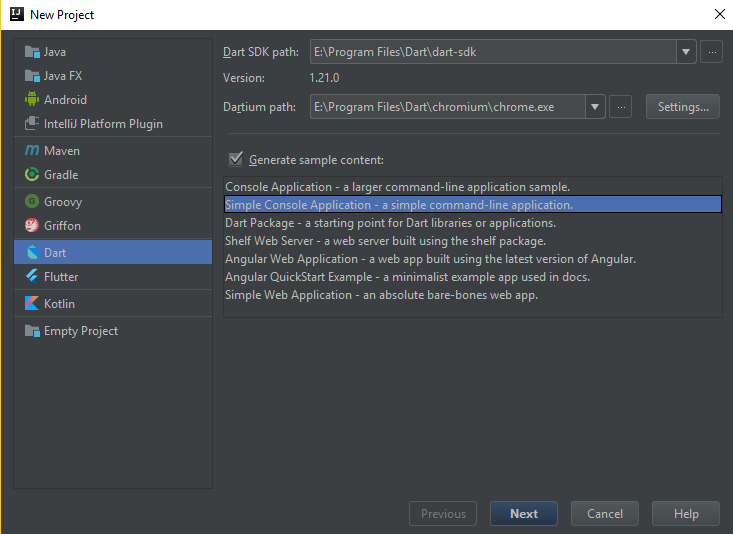Open Dartium Settings dialog
733x534 pixels.
683,106
